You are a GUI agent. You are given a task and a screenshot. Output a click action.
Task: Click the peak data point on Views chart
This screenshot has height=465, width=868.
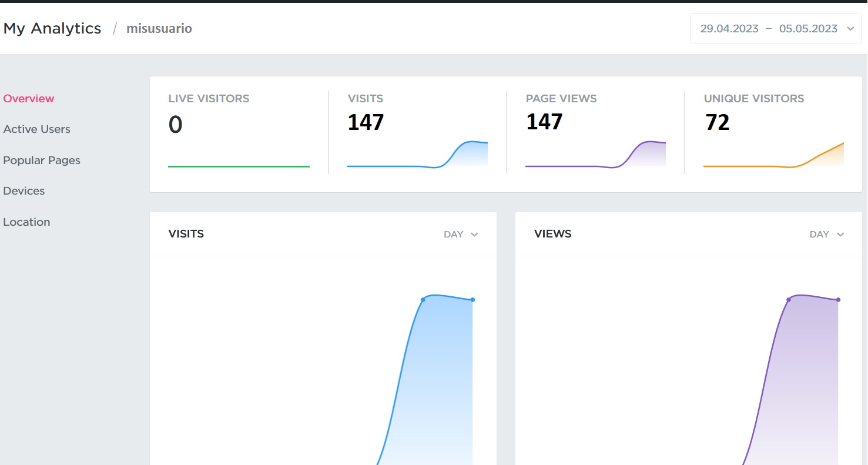[789, 300]
